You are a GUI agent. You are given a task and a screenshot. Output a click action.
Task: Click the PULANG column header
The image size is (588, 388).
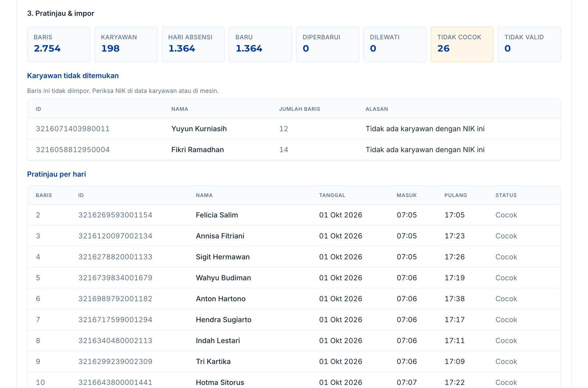tap(456, 195)
